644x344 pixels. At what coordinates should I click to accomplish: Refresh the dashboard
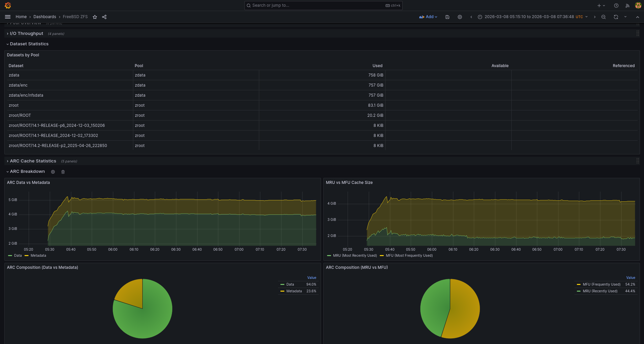point(616,17)
